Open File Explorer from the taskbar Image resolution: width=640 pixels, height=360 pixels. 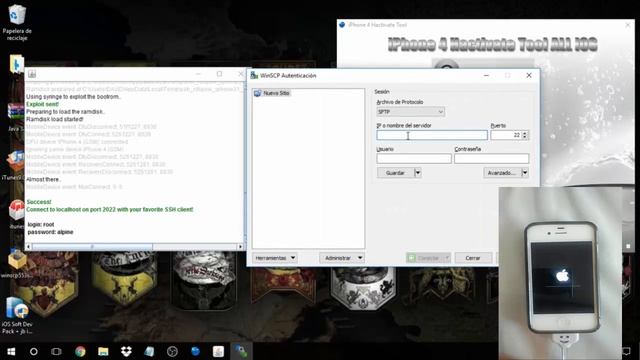pyautogui.click(x=103, y=351)
